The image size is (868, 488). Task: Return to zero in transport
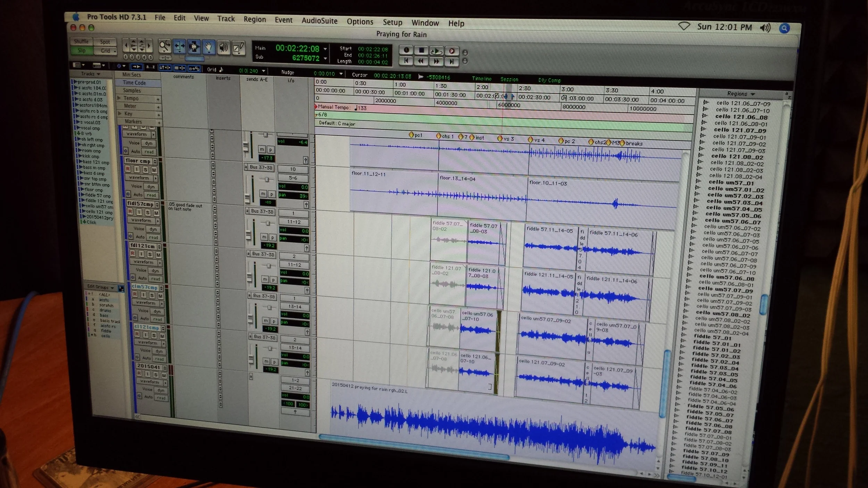[406, 61]
